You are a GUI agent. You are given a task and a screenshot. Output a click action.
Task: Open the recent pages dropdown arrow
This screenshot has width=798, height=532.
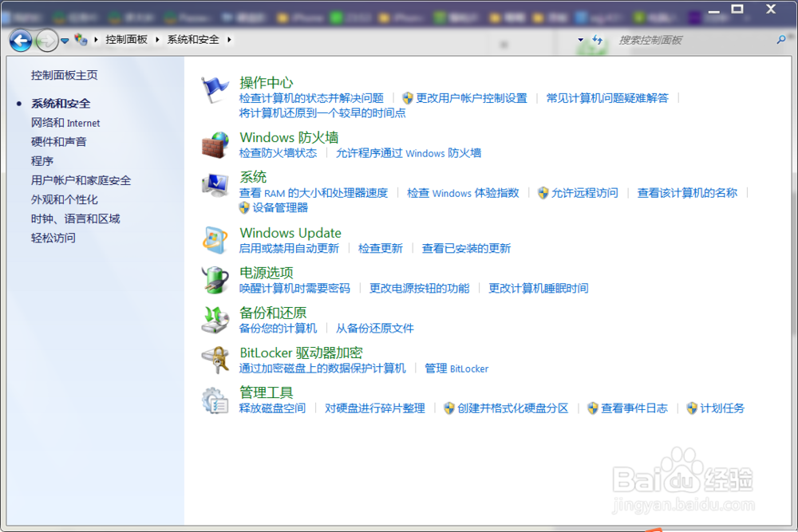pyautogui.click(x=65, y=40)
